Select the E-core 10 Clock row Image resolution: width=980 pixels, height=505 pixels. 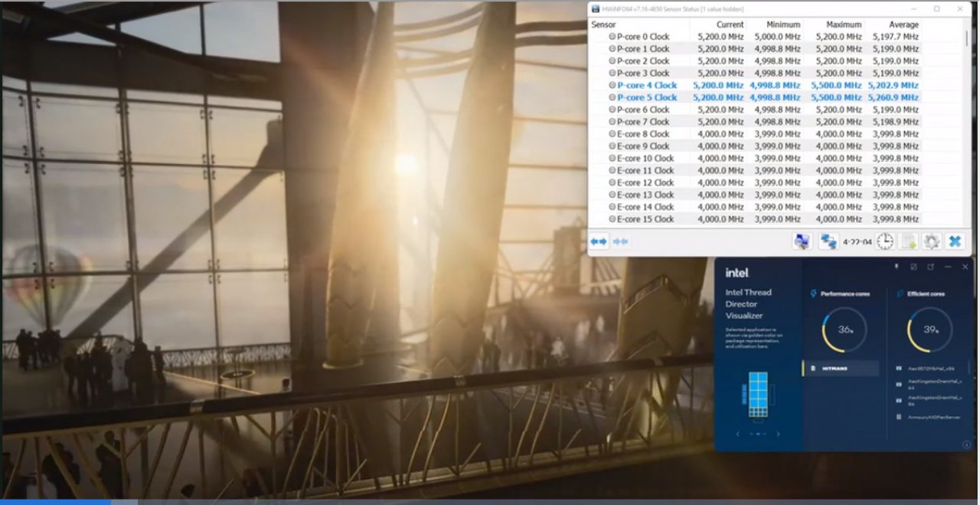[x=755, y=159]
